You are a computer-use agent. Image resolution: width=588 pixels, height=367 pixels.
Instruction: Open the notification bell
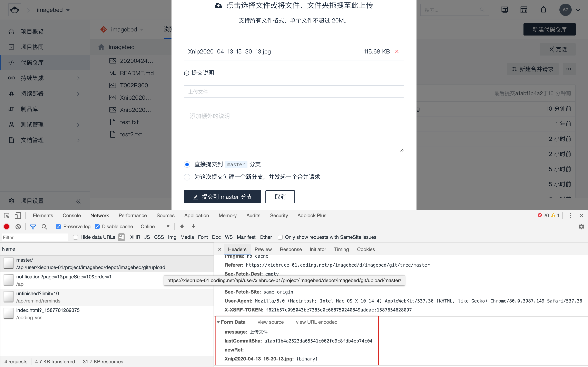543,10
